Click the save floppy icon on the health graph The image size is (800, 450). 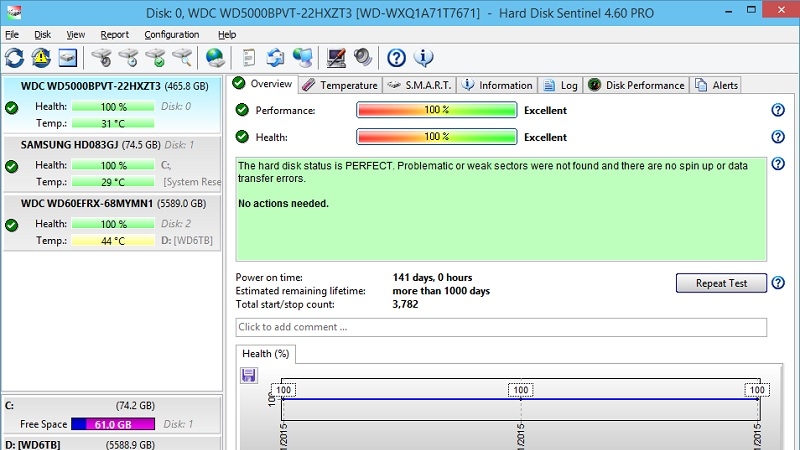(x=249, y=376)
